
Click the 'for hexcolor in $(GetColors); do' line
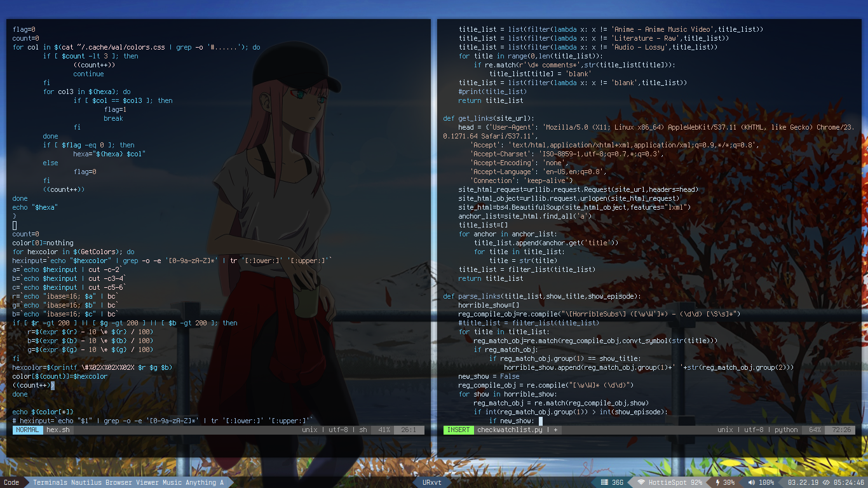coord(74,252)
